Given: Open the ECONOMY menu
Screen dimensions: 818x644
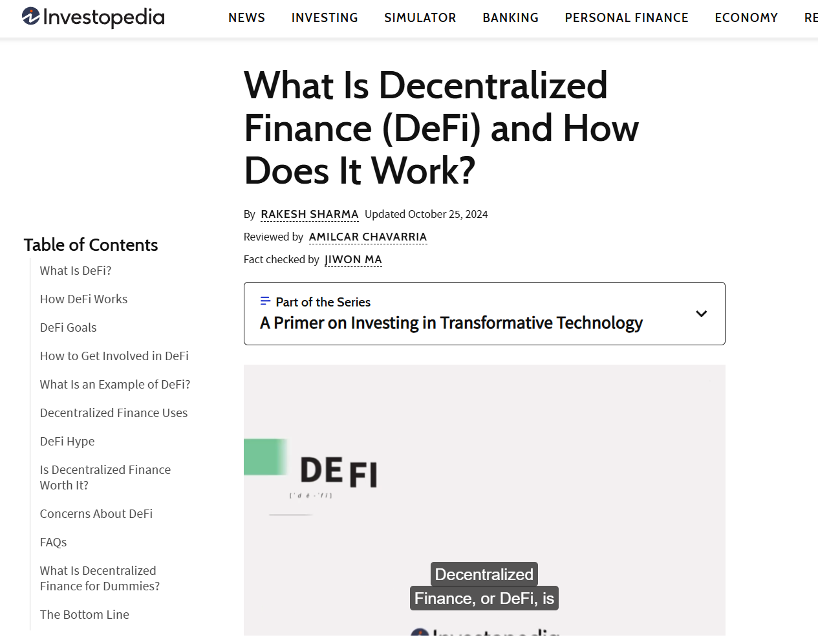Looking at the screenshot, I should pos(746,18).
